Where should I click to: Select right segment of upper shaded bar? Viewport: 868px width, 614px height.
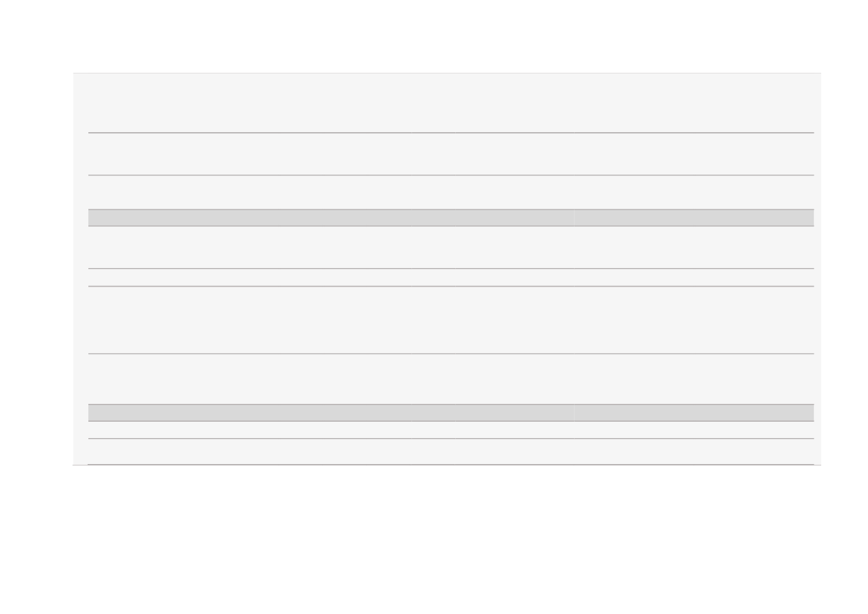click(x=694, y=218)
